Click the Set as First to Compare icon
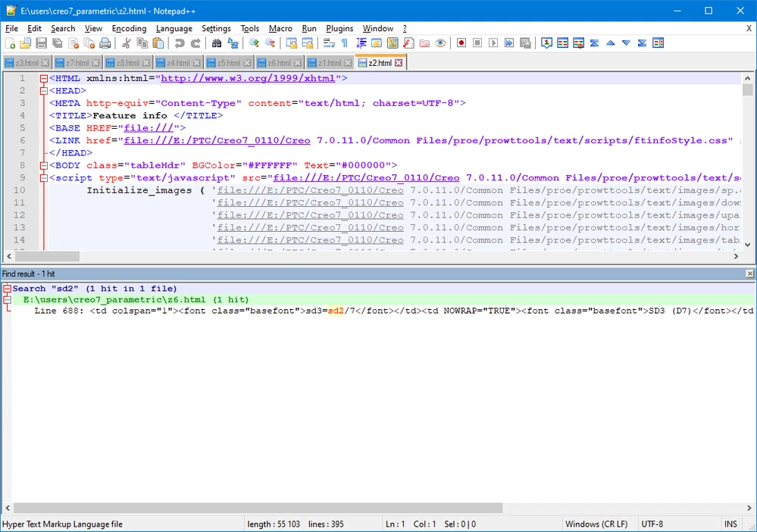Image resolution: width=757 pixels, height=532 pixels. coord(546,43)
